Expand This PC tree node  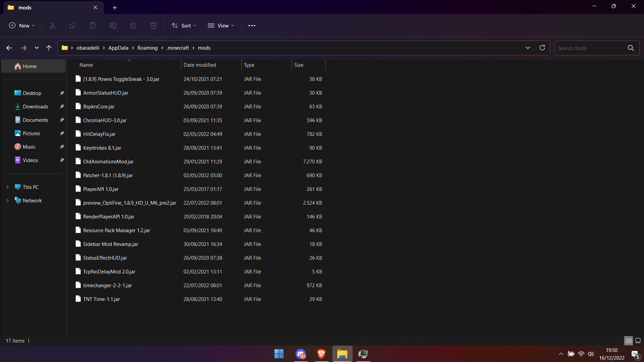pyautogui.click(x=7, y=187)
